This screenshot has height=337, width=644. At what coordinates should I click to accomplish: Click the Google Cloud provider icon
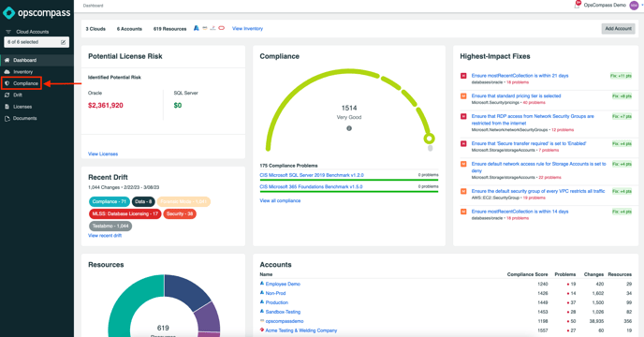pyautogui.click(x=212, y=28)
